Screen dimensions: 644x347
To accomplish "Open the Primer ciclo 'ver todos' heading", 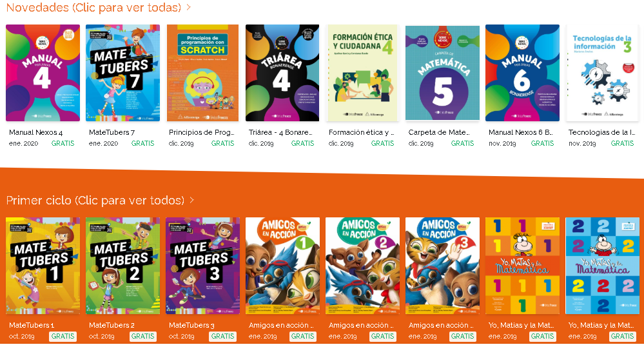I will 95,200.
